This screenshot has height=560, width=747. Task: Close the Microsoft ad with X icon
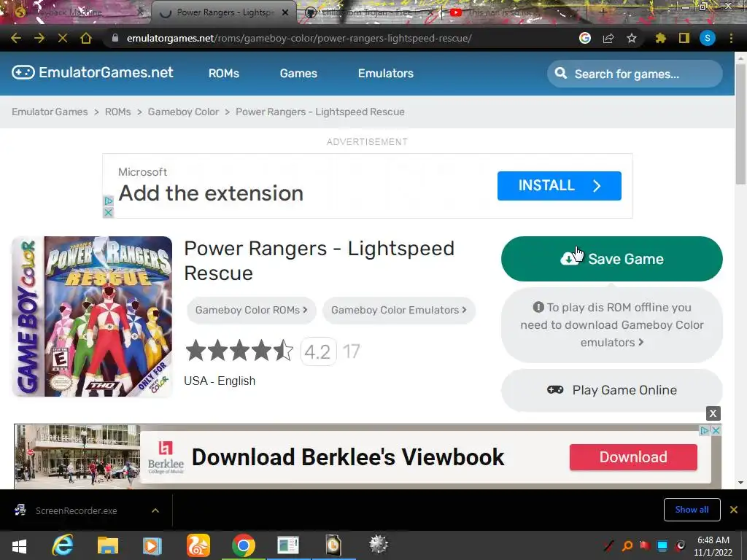click(108, 212)
